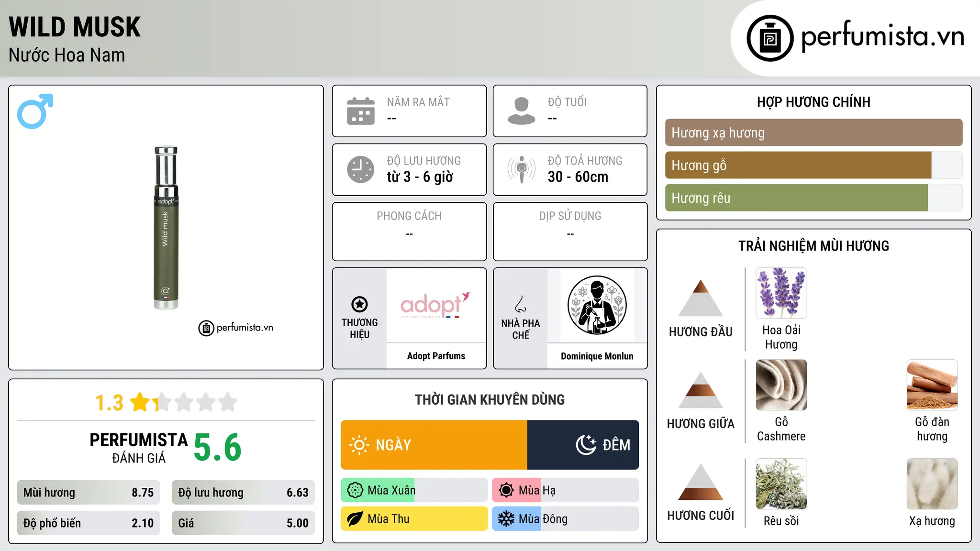Click the pyramid icon above HƯƠNG ĐẦU
This screenshot has width=980, height=551.
[701, 298]
